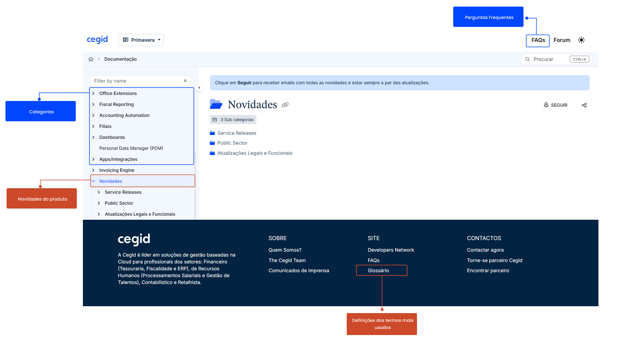Click Atualizações Legais folder icon in content
The height and width of the screenshot is (343, 644).
click(212, 153)
